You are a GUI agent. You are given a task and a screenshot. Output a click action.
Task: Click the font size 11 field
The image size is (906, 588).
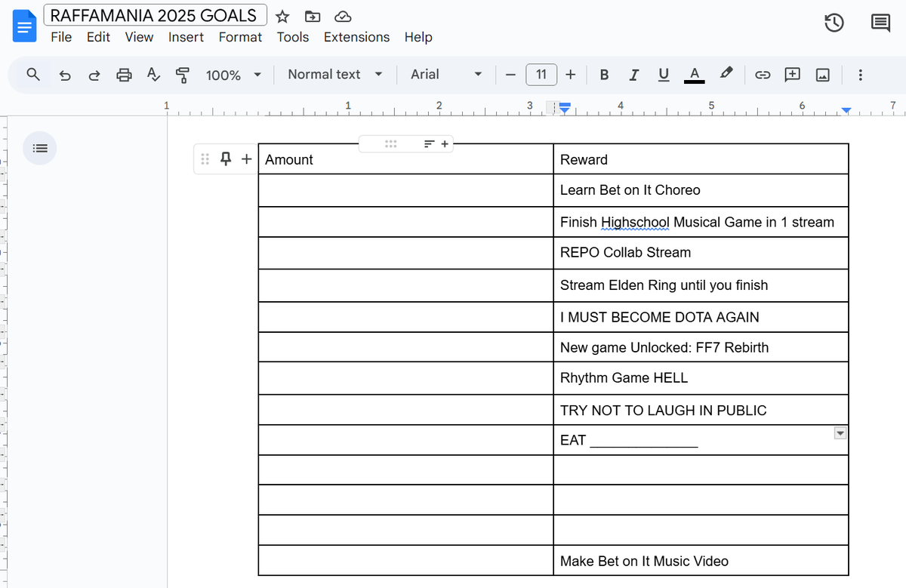click(541, 75)
